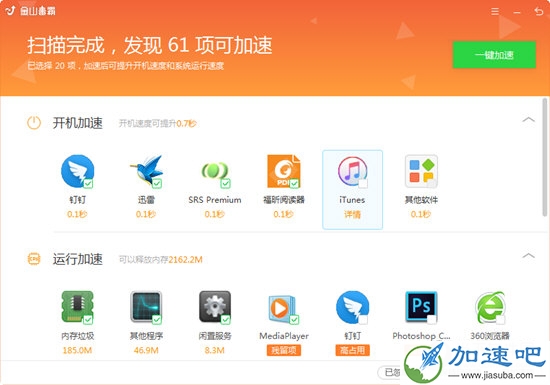
Task: Select the iTunes music icon
Action: coord(353,171)
